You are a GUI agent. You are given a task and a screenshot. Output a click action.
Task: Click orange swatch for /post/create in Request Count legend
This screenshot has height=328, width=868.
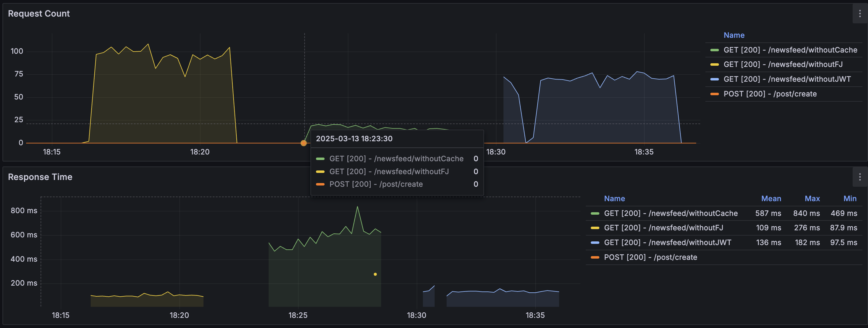pos(714,94)
